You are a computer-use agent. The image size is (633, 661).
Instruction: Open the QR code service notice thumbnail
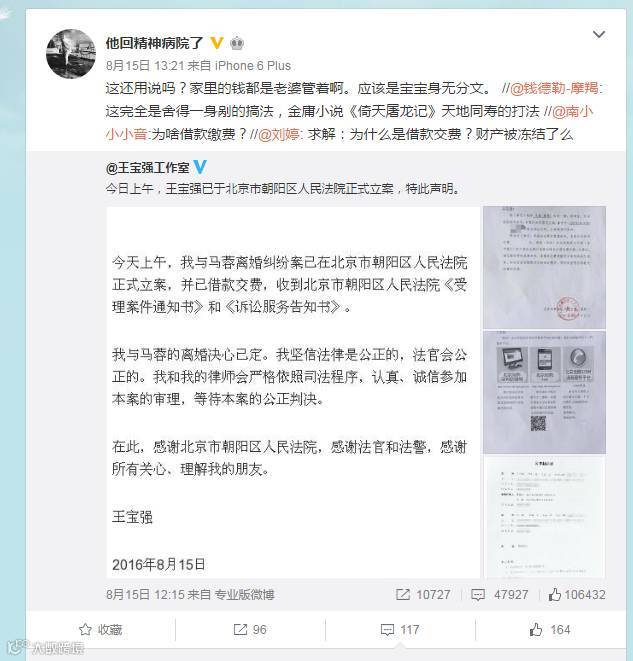click(x=544, y=392)
